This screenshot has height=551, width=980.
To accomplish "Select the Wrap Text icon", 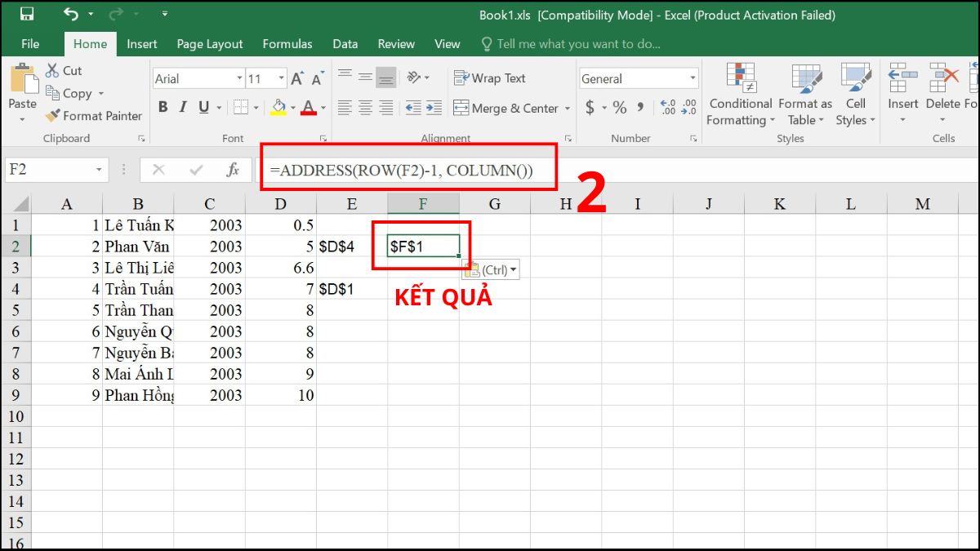I will [x=463, y=78].
